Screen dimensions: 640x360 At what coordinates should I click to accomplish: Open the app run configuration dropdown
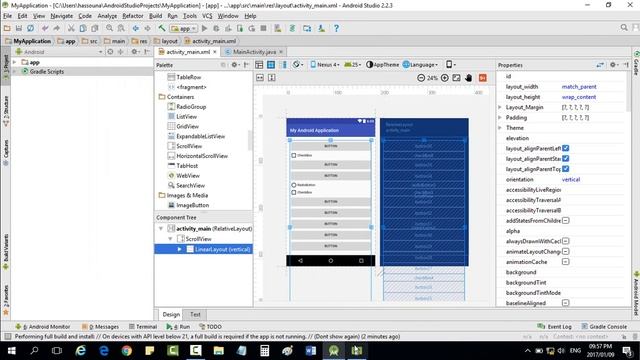184,28
